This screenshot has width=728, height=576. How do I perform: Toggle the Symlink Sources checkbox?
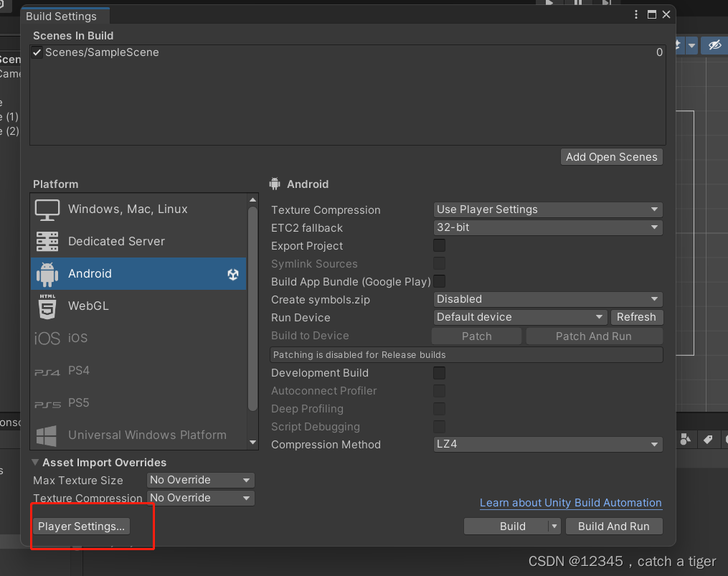[439, 263]
